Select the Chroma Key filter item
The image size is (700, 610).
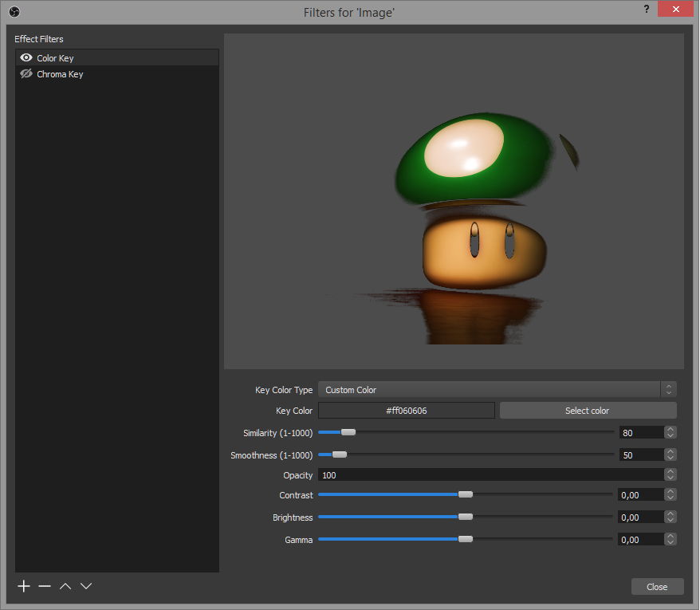[60, 74]
